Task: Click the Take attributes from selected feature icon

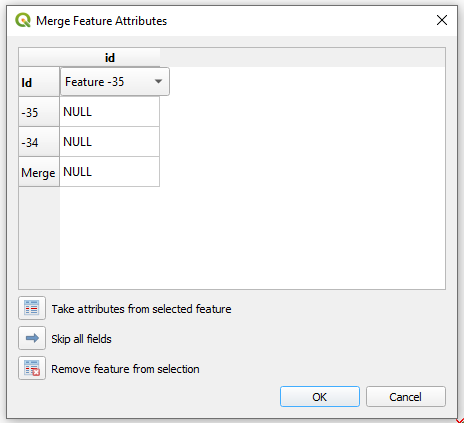Action: coord(32,308)
